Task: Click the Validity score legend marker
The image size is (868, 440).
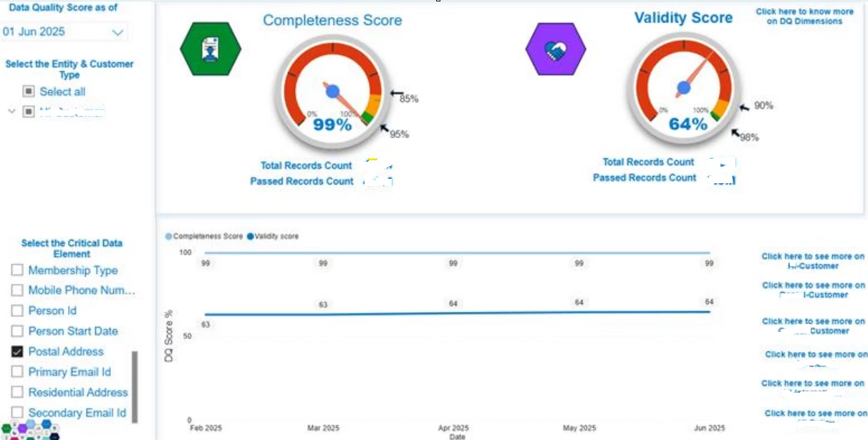Action: pos(250,236)
